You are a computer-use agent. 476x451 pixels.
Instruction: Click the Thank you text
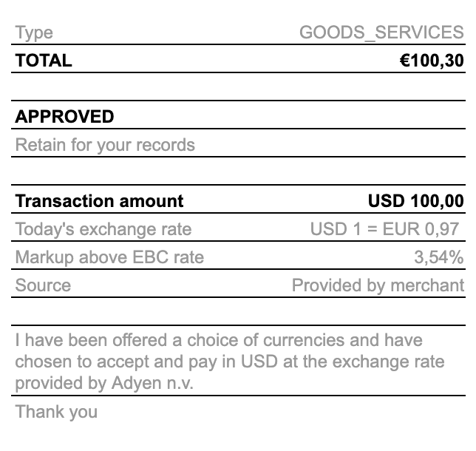(x=56, y=412)
